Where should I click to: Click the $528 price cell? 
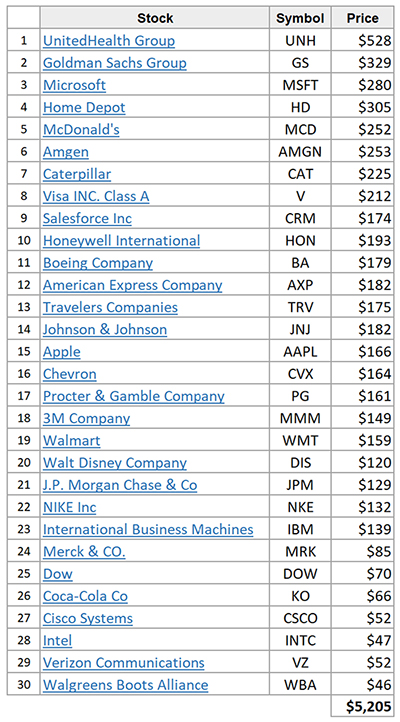363,41
